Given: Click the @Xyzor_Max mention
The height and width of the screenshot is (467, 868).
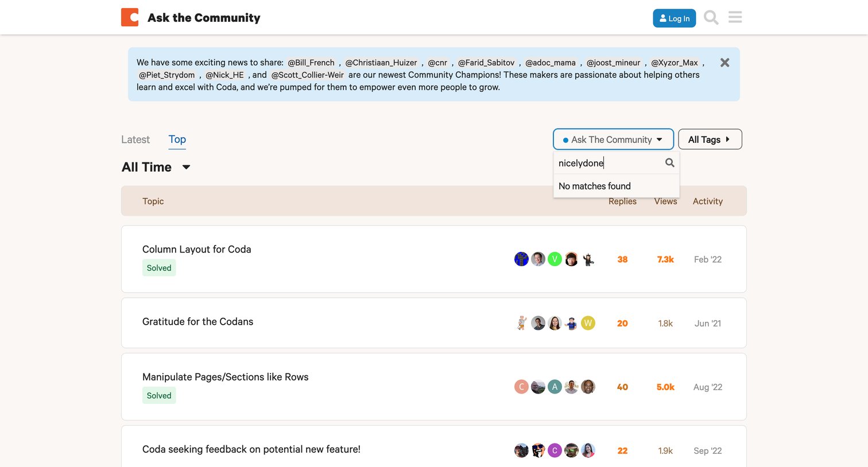Looking at the screenshot, I should coord(675,63).
